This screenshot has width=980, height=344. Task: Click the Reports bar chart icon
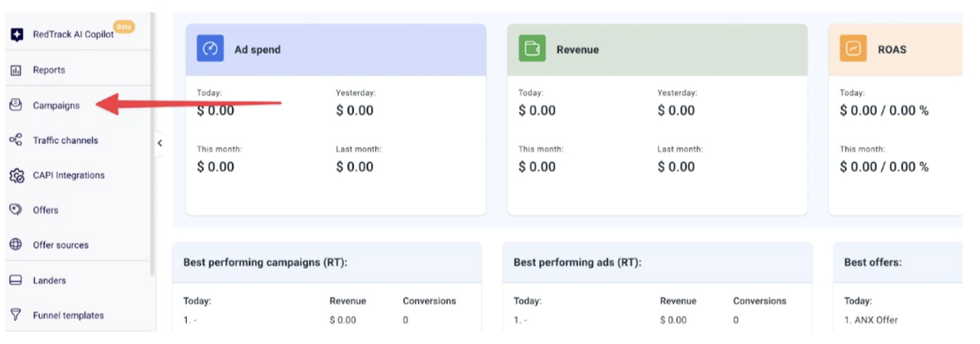[17, 70]
